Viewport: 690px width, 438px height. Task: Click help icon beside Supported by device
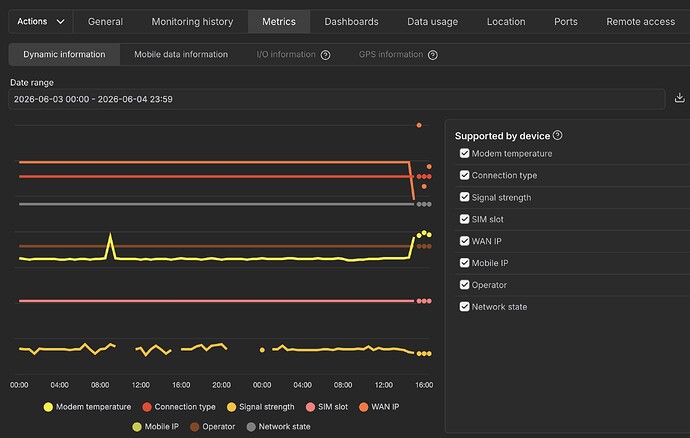click(x=557, y=135)
